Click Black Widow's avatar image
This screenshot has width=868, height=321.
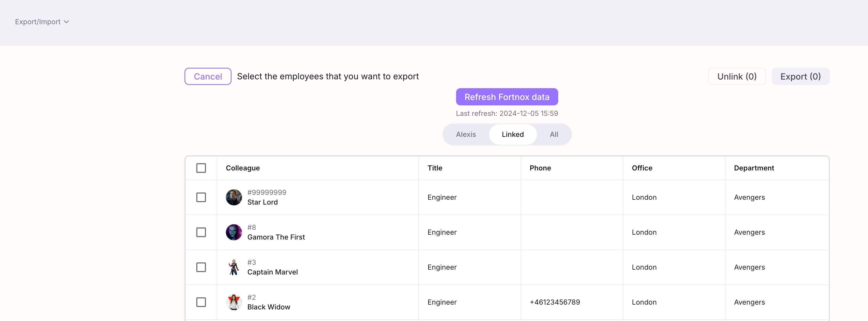(x=233, y=302)
